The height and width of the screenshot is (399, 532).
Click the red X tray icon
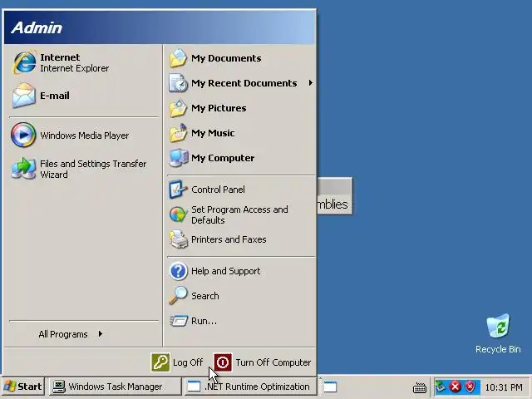pos(456,387)
